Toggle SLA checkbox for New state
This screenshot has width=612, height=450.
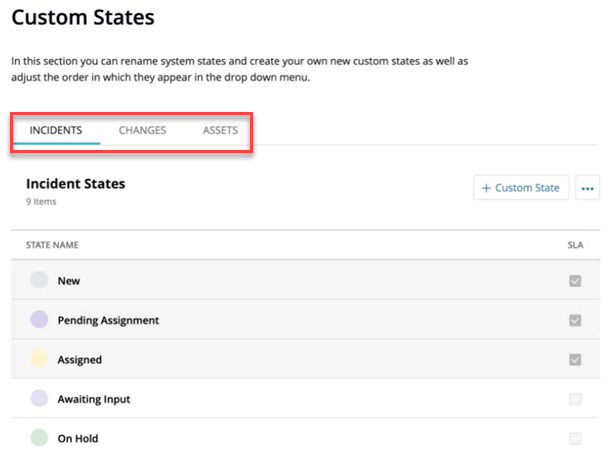tap(575, 281)
